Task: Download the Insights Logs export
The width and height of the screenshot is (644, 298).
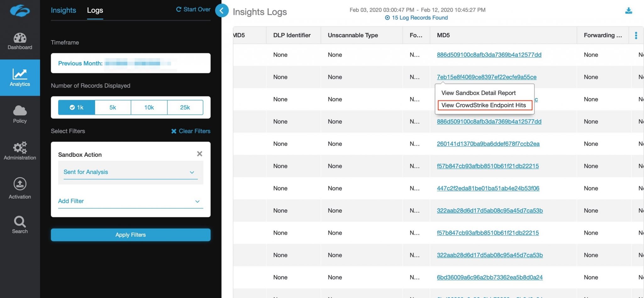Action: click(x=629, y=10)
